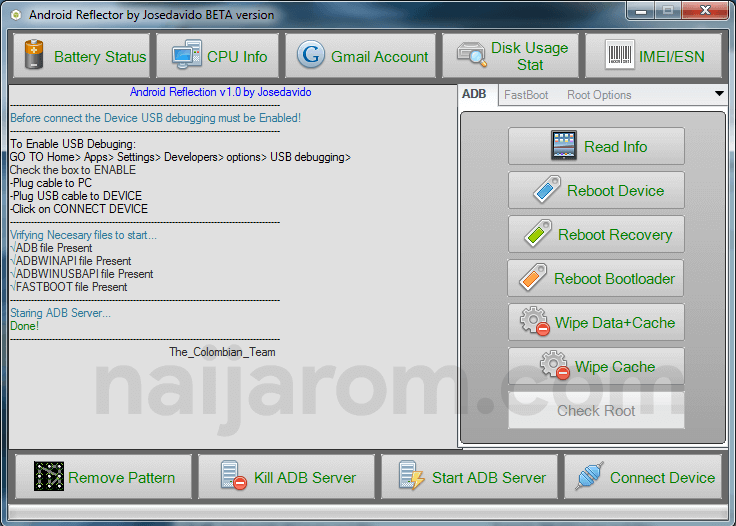Viewport: 736px width, 526px height.
Task: Click the 'ADBWINAPI file Present' line
Action: (70, 261)
